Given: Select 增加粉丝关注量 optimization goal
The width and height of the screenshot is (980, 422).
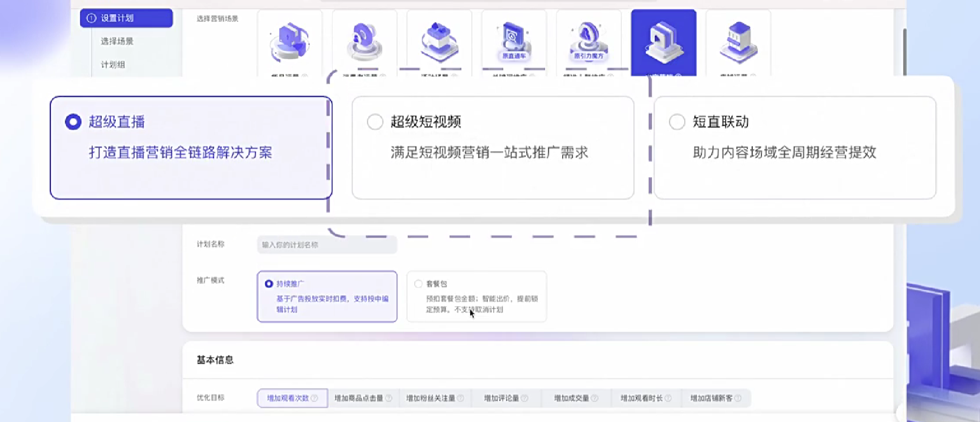Looking at the screenshot, I should tap(434, 398).
